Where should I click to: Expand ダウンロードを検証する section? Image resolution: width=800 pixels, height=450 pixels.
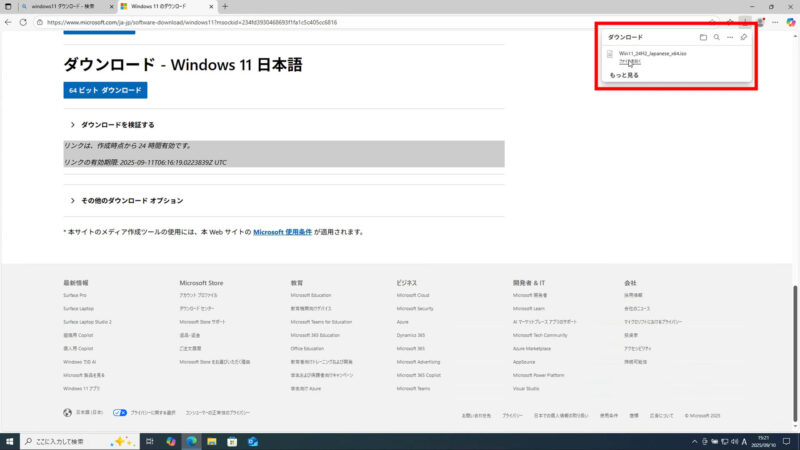[117, 125]
